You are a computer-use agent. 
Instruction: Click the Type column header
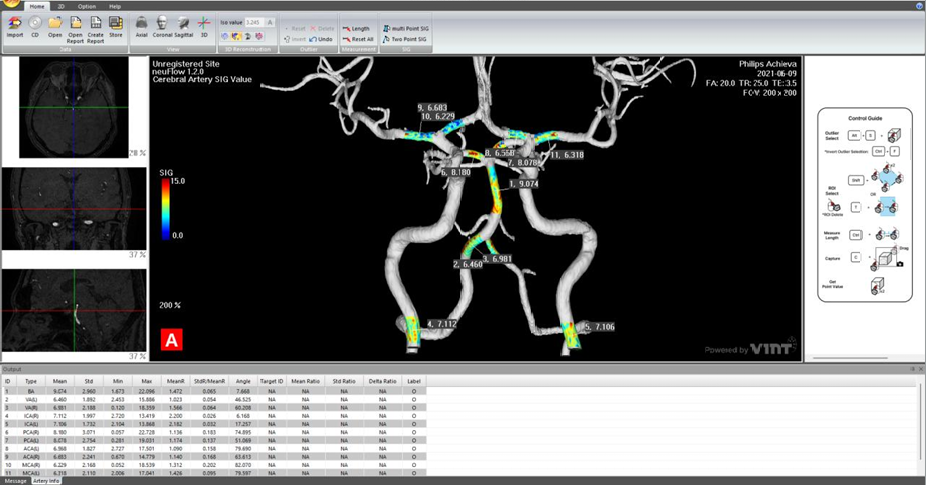pyautogui.click(x=31, y=381)
